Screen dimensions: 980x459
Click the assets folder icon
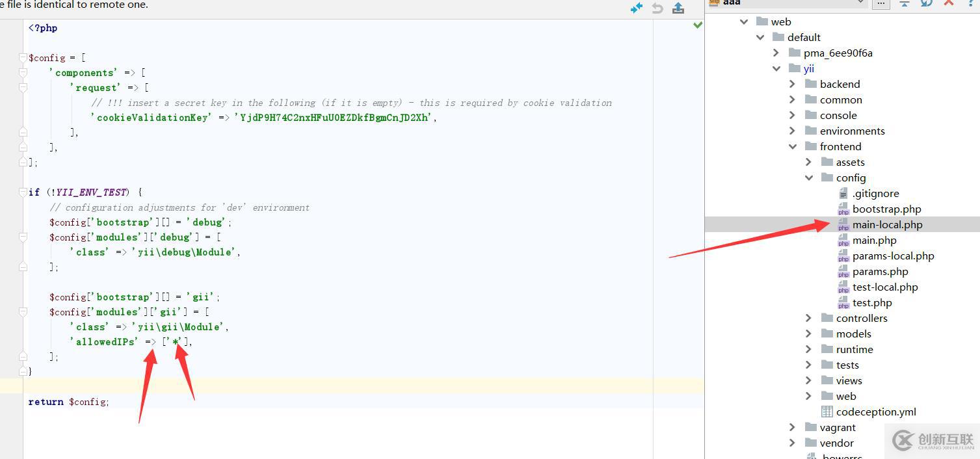pyautogui.click(x=827, y=162)
